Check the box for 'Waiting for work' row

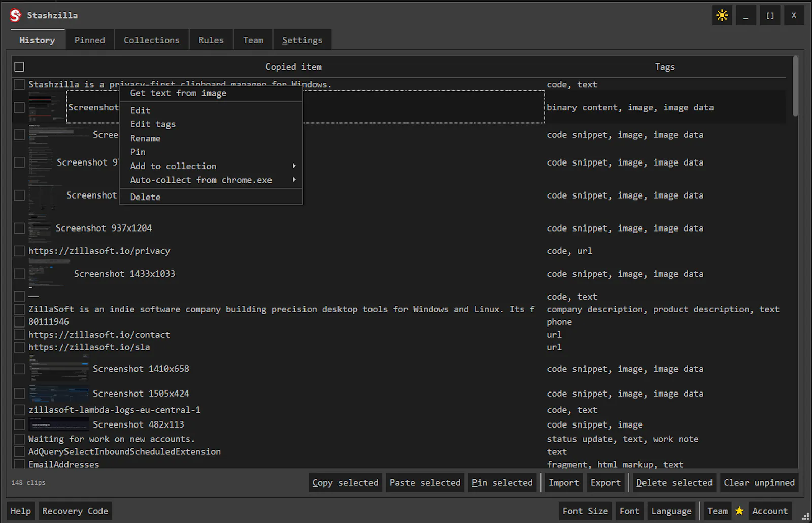pyautogui.click(x=19, y=439)
